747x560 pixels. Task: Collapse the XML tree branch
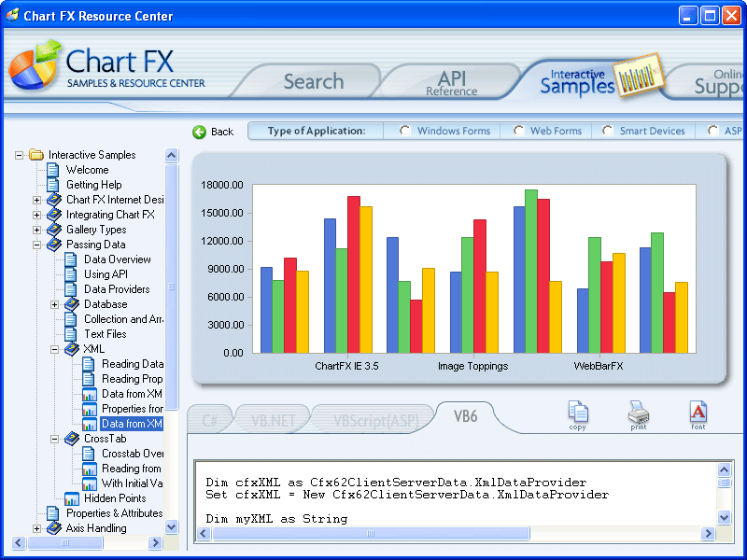point(54,348)
